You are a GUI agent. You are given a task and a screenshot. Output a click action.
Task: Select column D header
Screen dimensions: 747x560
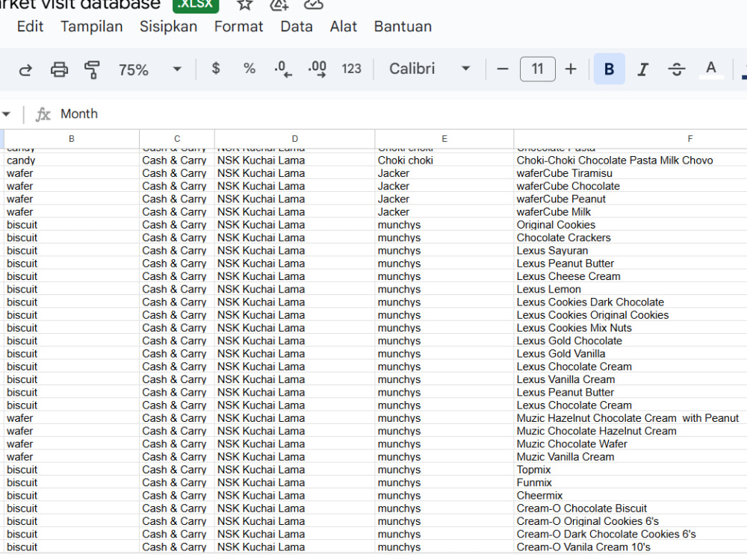pyautogui.click(x=294, y=139)
